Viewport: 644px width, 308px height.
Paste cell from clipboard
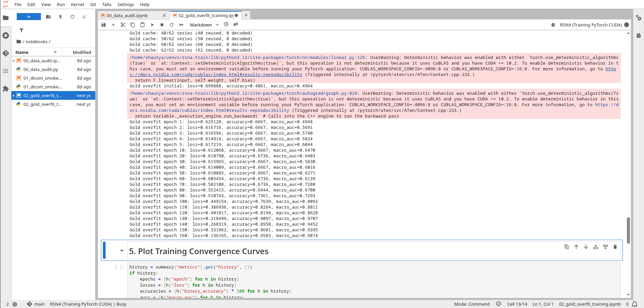tap(142, 25)
